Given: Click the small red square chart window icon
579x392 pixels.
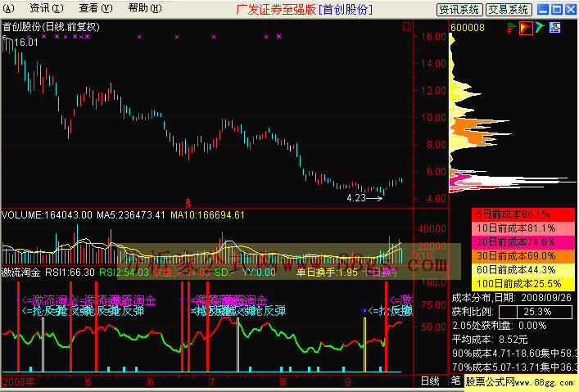Looking at the screenshot, I should tap(407, 26).
